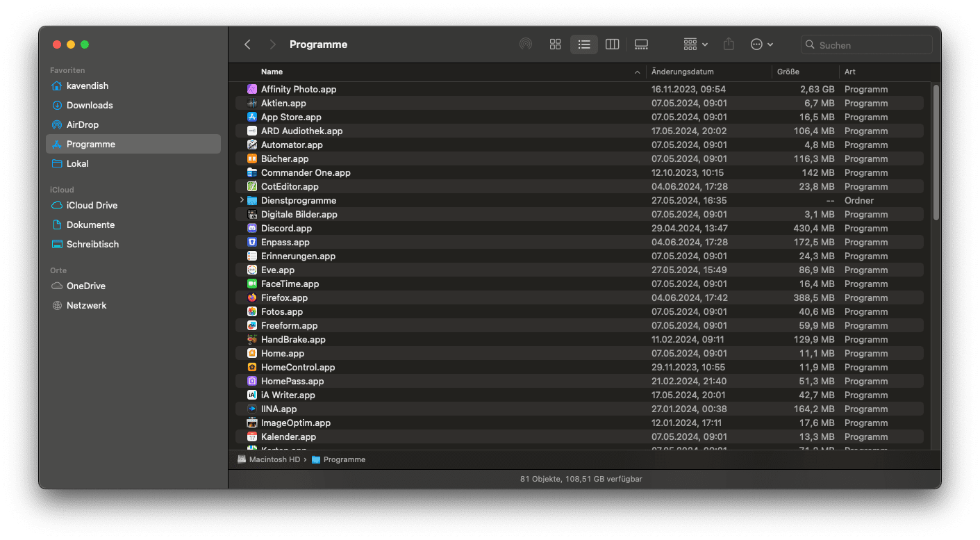Select Automator.app icon
The image size is (980, 540).
[252, 145]
